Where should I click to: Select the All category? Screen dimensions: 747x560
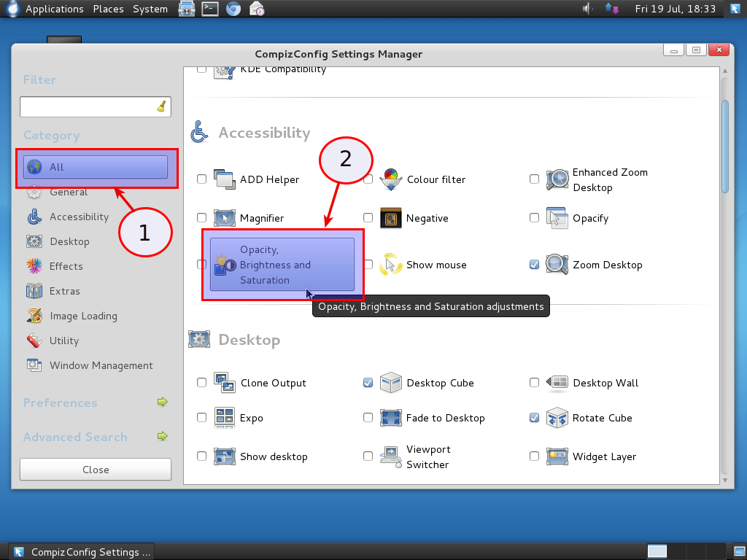[96, 167]
